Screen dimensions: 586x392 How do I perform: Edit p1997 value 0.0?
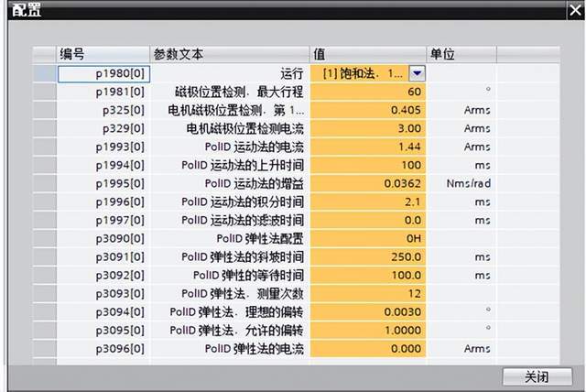coord(368,220)
